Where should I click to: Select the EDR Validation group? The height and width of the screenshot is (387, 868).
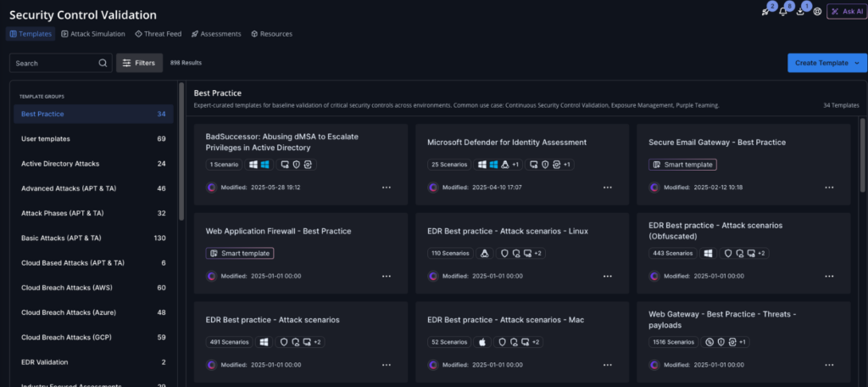[93, 362]
